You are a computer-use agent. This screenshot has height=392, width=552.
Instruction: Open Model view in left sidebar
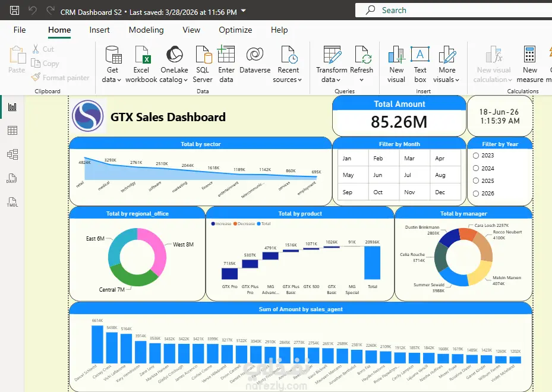tap(12, 154)
